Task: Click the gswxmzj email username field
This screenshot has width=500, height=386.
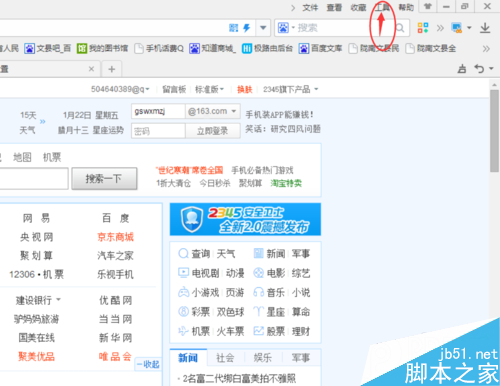Action: click(158, 111)
